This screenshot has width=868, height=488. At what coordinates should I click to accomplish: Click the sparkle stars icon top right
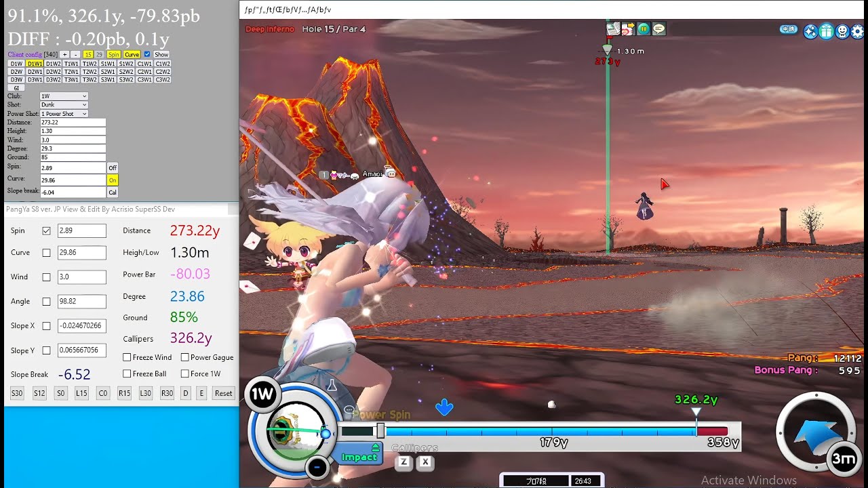810,31
